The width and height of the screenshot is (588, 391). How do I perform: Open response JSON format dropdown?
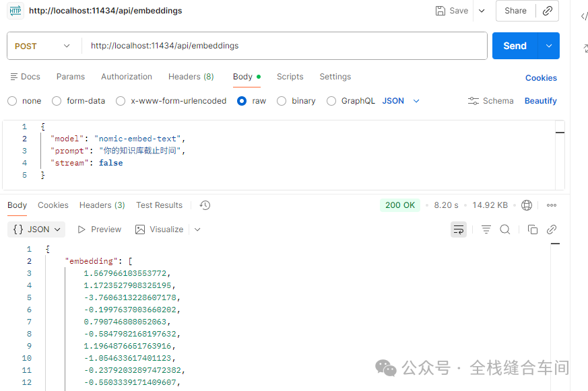pos(36,229)
